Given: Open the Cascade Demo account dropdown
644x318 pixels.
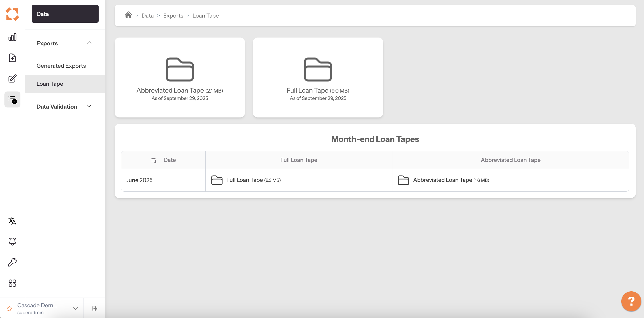Looking at the screenshot, I should pyautogui.click(x=75, y=308).
